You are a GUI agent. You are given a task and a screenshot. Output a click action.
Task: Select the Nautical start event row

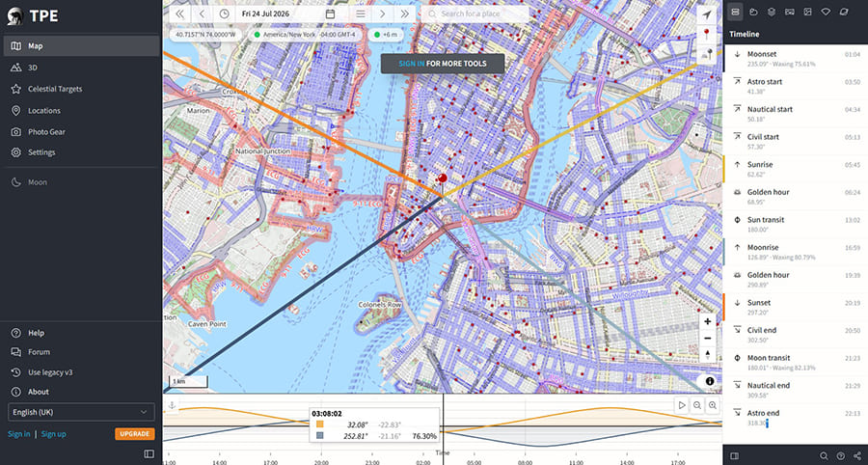click(x=796, y=114)
